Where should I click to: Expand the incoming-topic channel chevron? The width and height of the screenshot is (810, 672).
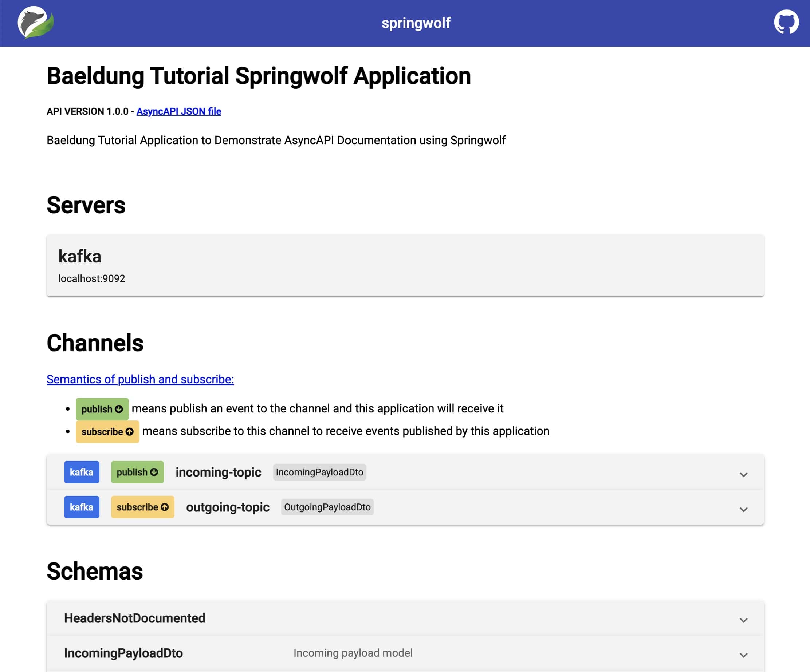(744, 474)
